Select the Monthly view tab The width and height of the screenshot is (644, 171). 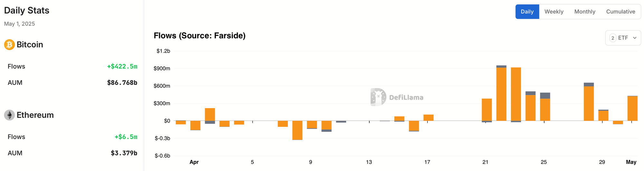pos(585,12)
